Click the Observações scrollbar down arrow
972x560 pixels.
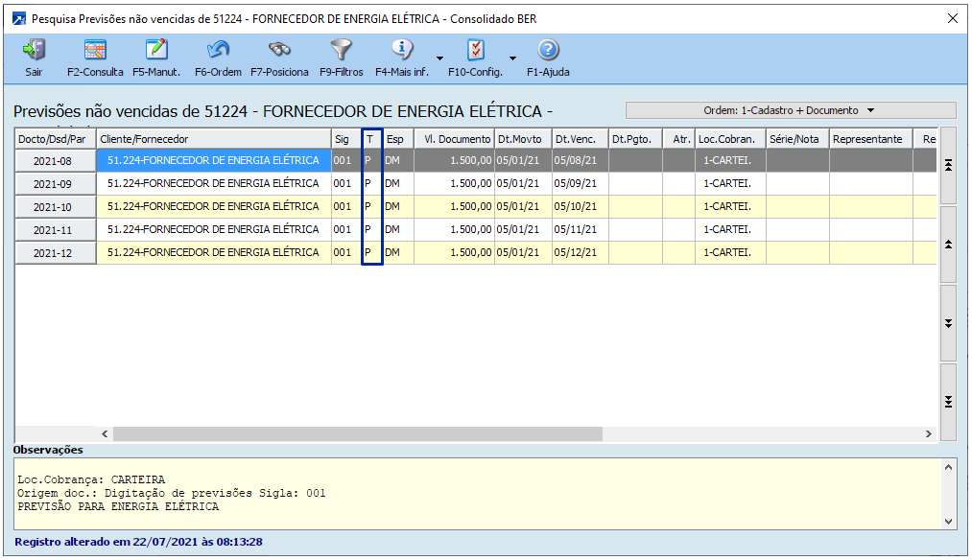[950, 522]
